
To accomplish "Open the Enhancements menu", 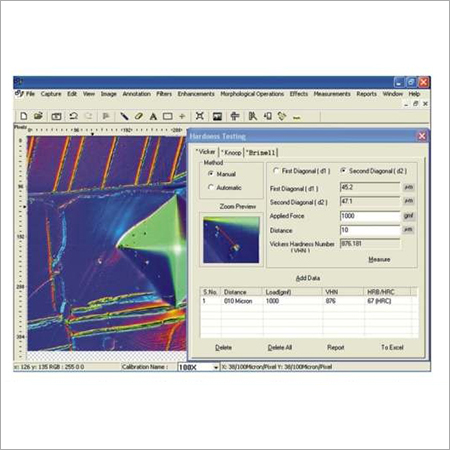I will pyautogui.click(x=196, y=94).
